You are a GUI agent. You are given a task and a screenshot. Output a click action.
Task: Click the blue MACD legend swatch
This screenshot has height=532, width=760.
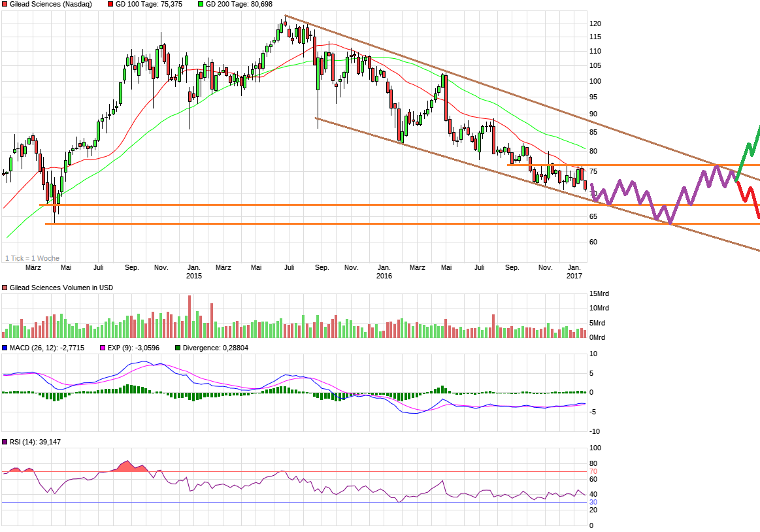coord(5,348)
